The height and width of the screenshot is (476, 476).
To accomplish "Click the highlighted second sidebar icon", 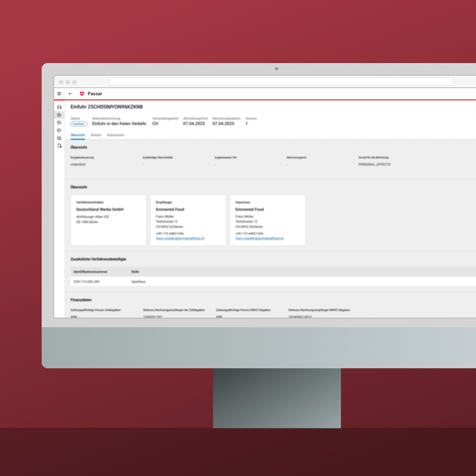I will click(x=59, y=115).
